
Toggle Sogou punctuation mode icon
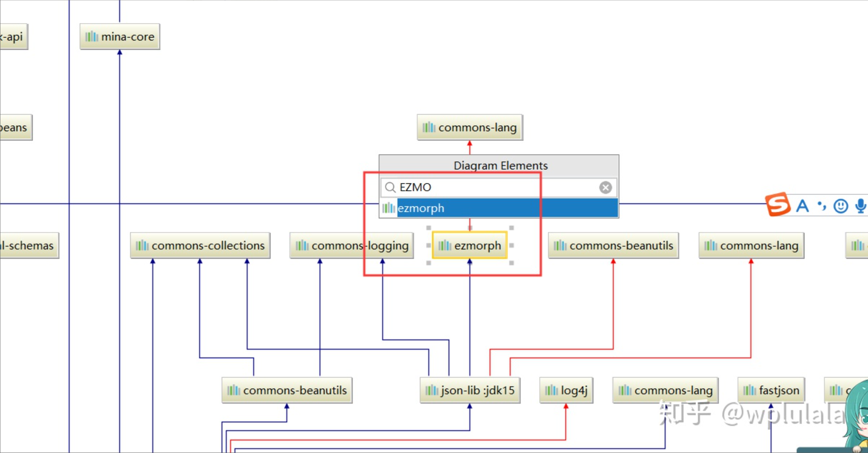822,205
